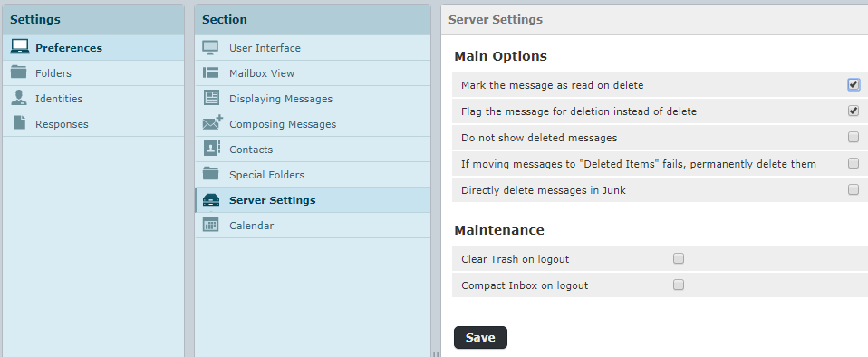The height and width of the screenshot is (357, 868).
Task: Select the Calendar section
Action: pyautogui.click(x=313, y=226)
